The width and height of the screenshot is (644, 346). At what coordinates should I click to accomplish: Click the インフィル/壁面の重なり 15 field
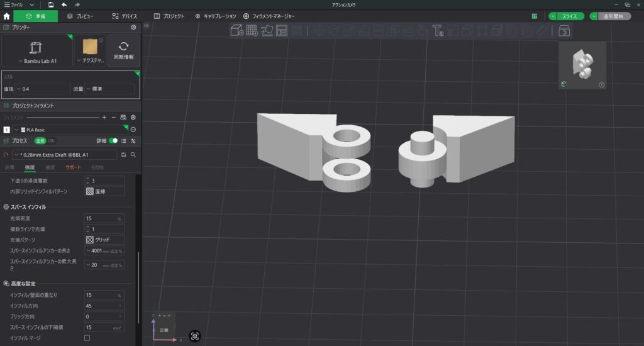click(x=104, y=295)
